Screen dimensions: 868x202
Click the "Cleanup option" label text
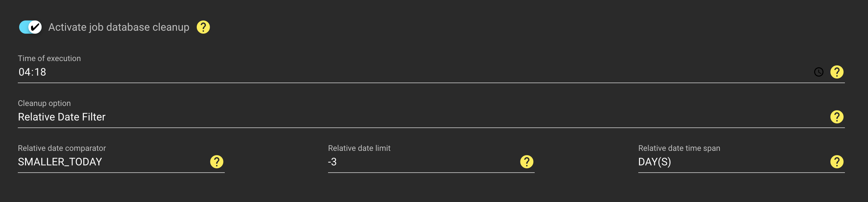pyautogui.click(x=44, y=103)
